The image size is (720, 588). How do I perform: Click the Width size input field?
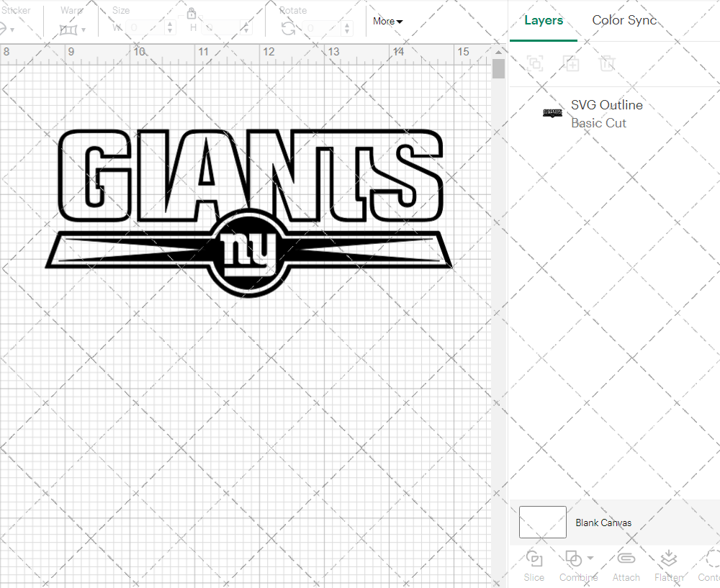pyautogui.click(x=145, y=28)
